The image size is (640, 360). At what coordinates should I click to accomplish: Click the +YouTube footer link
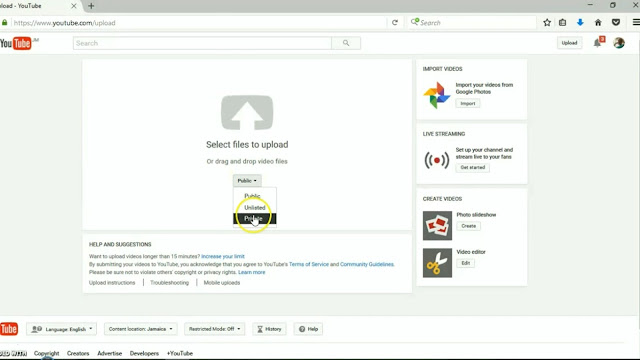(180, 353)
